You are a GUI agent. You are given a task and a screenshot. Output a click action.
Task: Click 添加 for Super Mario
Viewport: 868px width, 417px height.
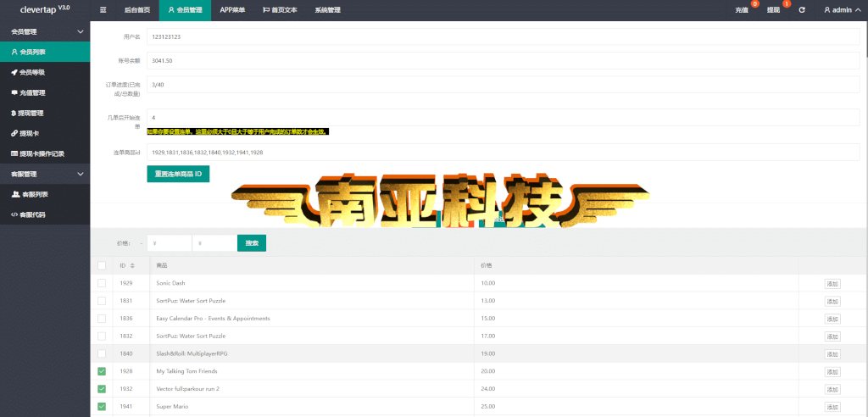pos(832,407)
